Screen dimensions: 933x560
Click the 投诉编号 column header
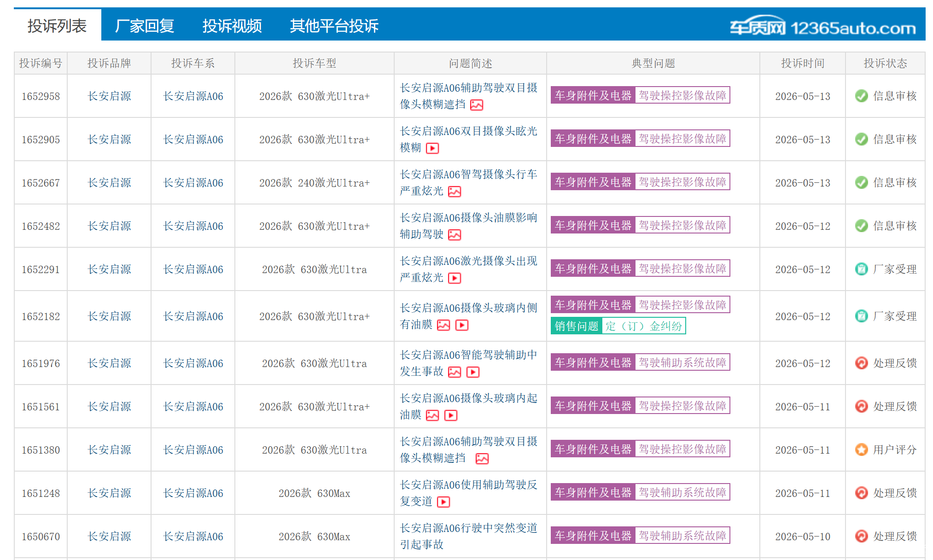(41, 63)
